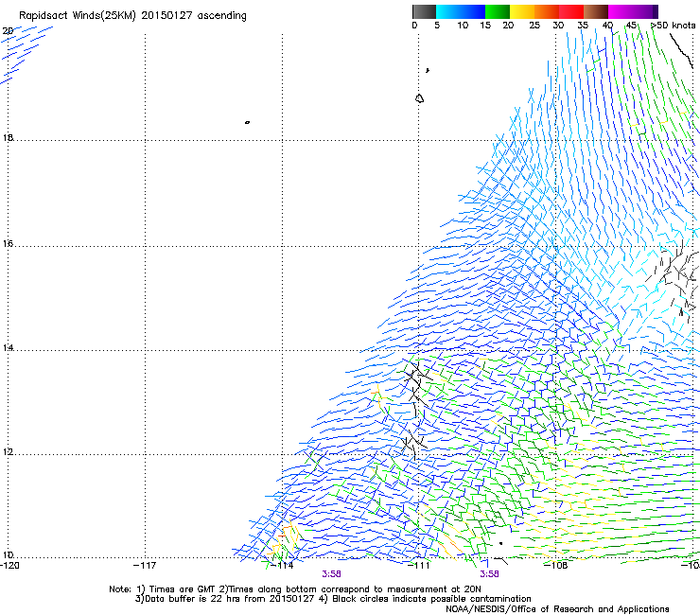
Task: Click the gray 0-5 knots legend swatch
Action: (x=424, y=11)
